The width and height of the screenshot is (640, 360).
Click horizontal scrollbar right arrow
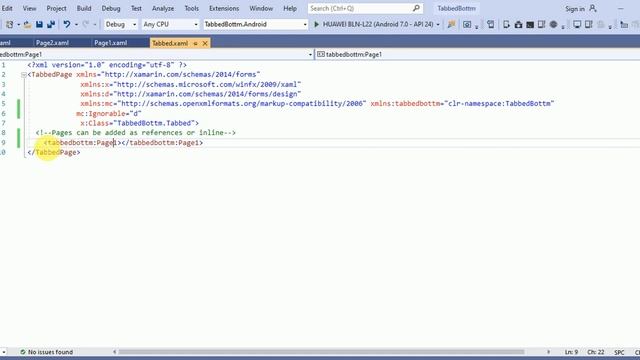tap(549, 352)
